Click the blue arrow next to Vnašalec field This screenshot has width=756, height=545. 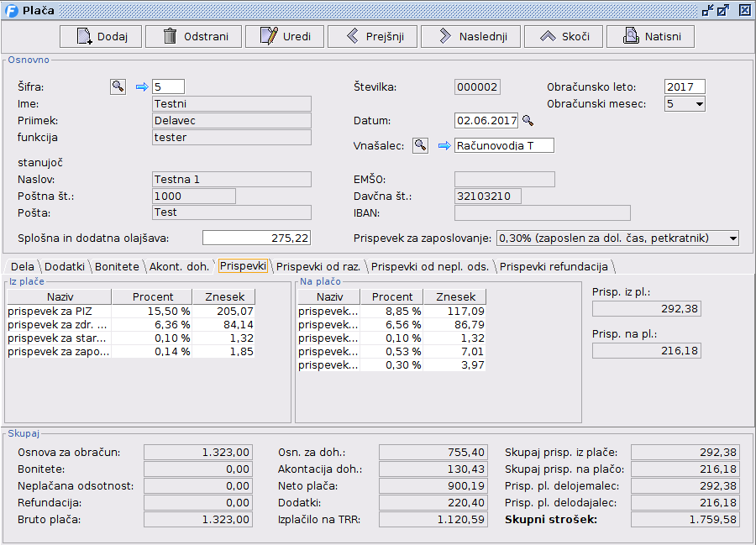(x=444, y=146)
